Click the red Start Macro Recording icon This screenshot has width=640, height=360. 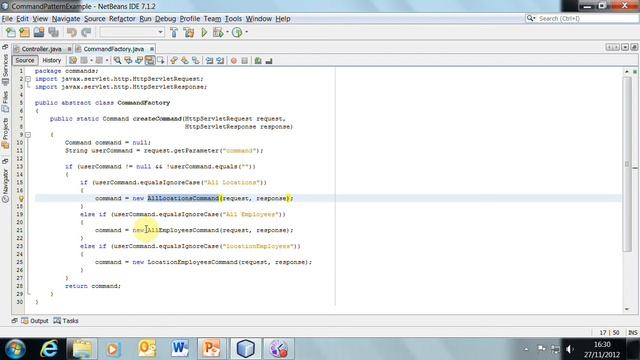click(233, 60)
